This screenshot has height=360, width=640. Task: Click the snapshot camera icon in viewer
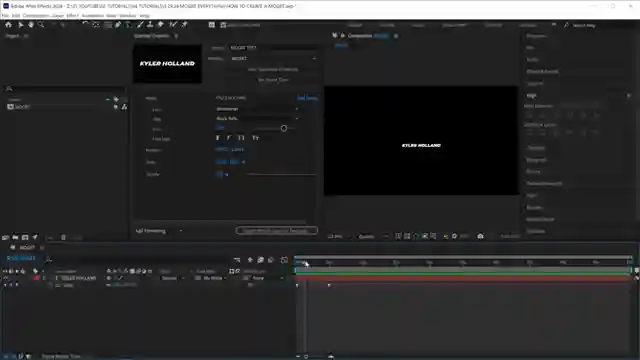tap(480, 236)
